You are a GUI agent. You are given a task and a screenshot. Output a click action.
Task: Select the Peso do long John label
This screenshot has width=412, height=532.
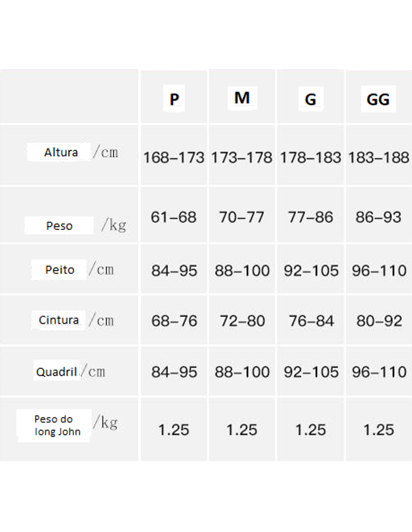pos(57,425)
